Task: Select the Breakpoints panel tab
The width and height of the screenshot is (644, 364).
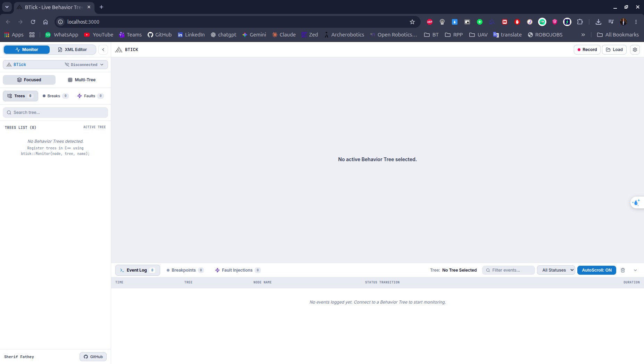Action: (x=185, y=270)
